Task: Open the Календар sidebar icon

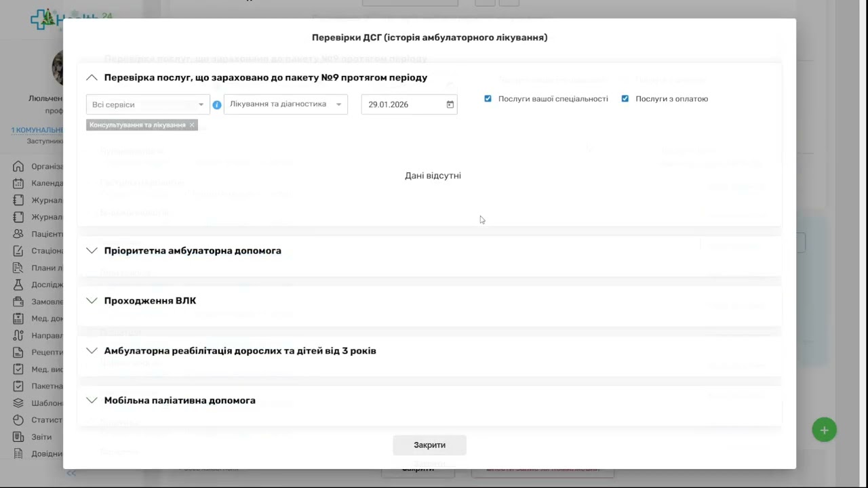Action: (x=18, y=183)
